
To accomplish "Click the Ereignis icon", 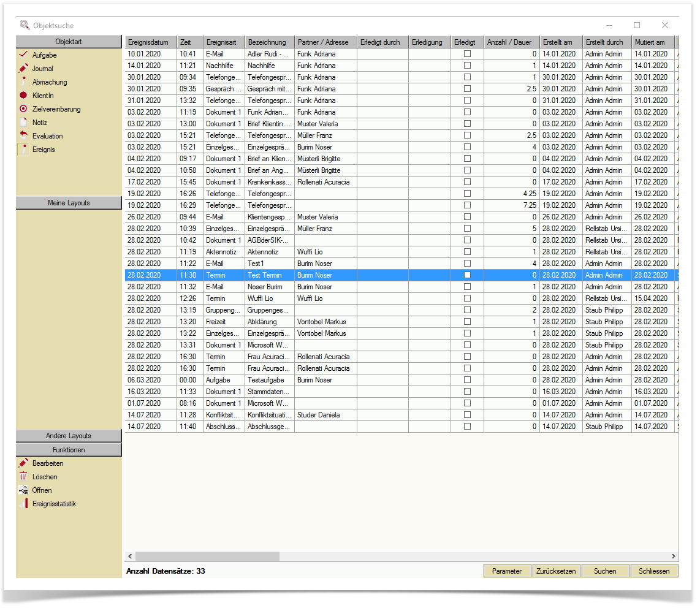I will pos(24,149).
